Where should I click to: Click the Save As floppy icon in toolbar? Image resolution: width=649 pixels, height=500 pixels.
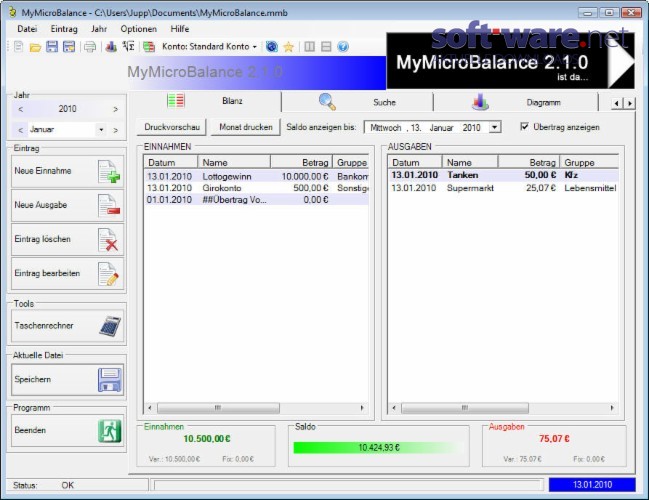69,46
